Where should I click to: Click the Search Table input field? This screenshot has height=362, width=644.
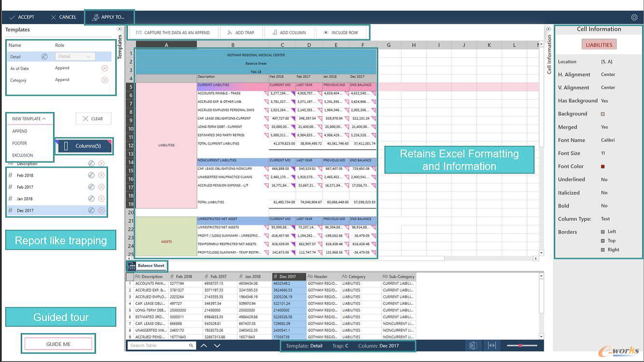(x=158, y=345)
